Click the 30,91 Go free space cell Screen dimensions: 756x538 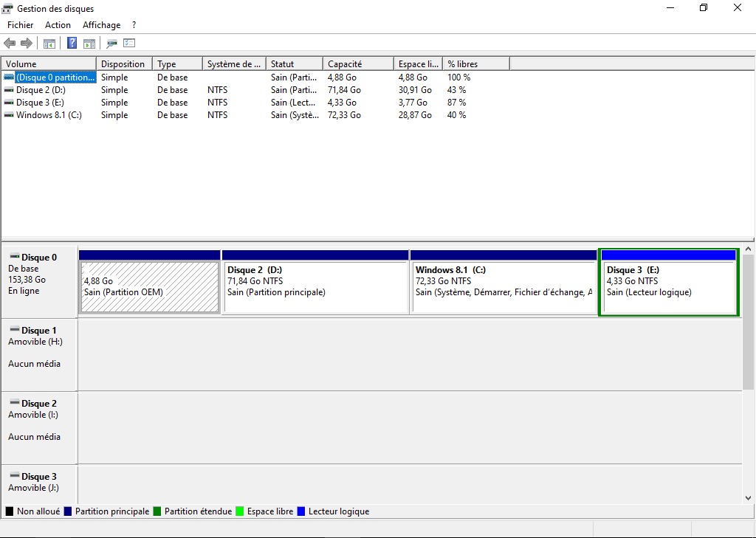pos(415,90)
